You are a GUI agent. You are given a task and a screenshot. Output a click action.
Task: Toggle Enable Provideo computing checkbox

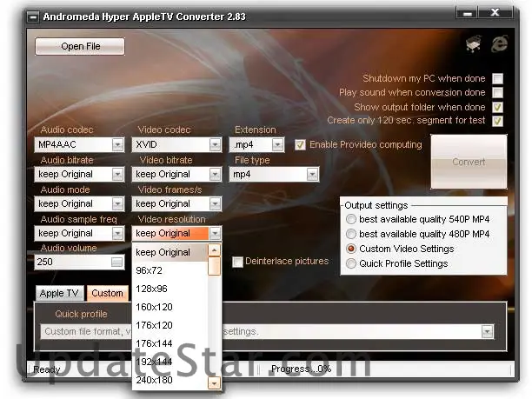[300, 145]
